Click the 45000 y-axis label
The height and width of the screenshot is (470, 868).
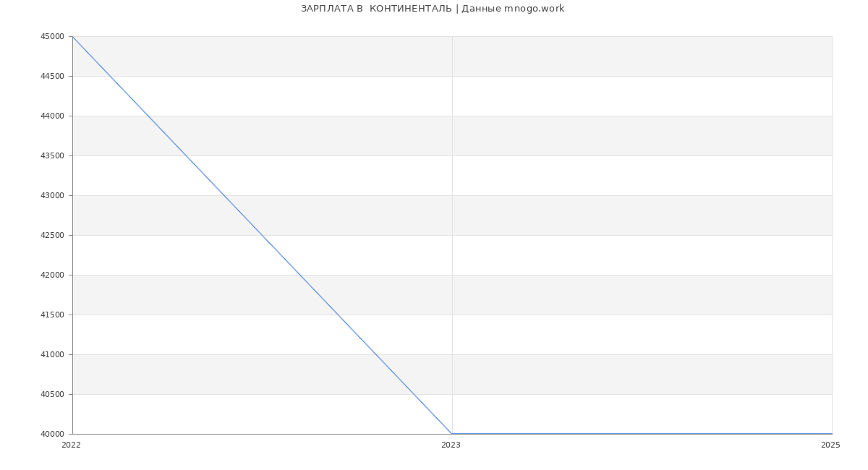53,36
